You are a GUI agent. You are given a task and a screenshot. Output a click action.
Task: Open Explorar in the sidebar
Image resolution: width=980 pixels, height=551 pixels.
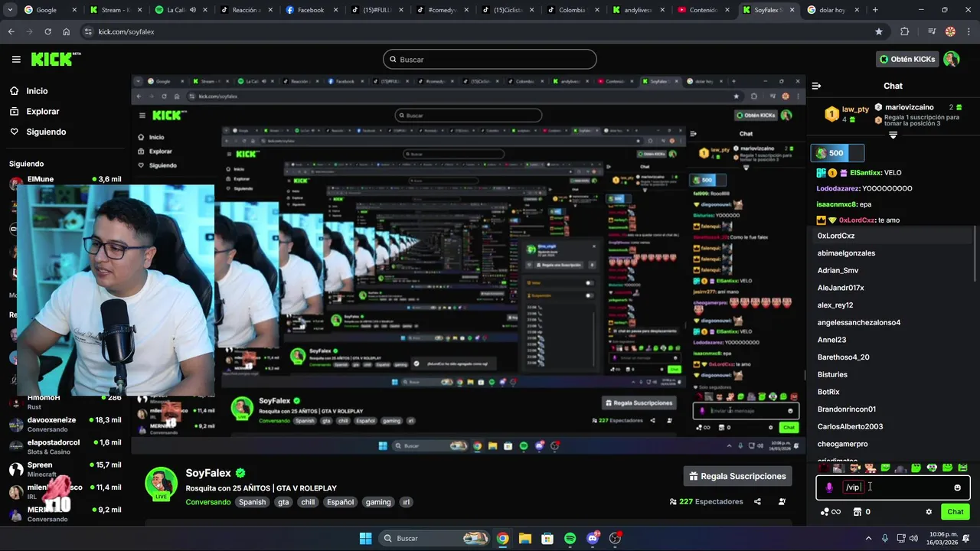(42, 112)
